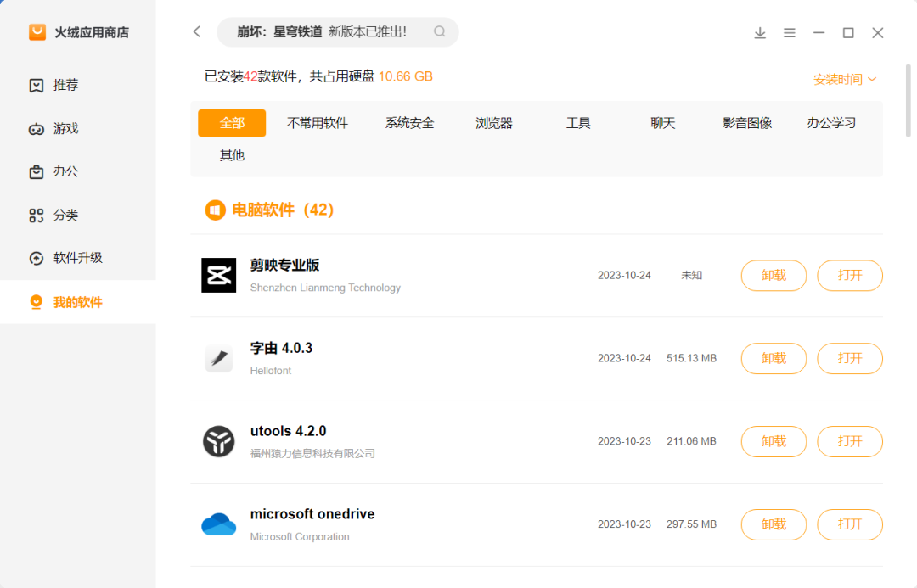Click the 剪映专业版 title text
Screen dimensions: 917x588
pos(284,266)
